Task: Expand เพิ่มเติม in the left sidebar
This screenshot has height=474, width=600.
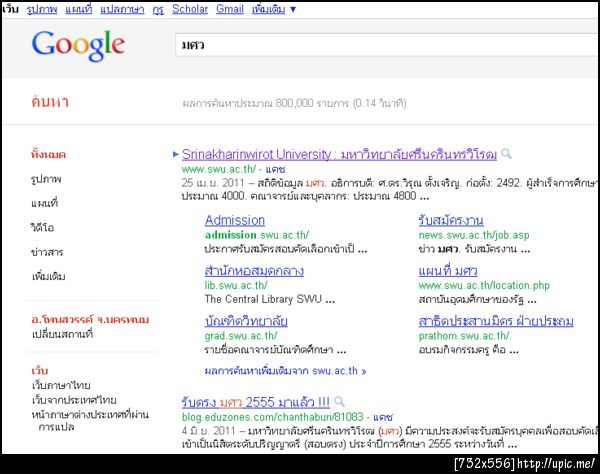Action: [x=48, y=276]
